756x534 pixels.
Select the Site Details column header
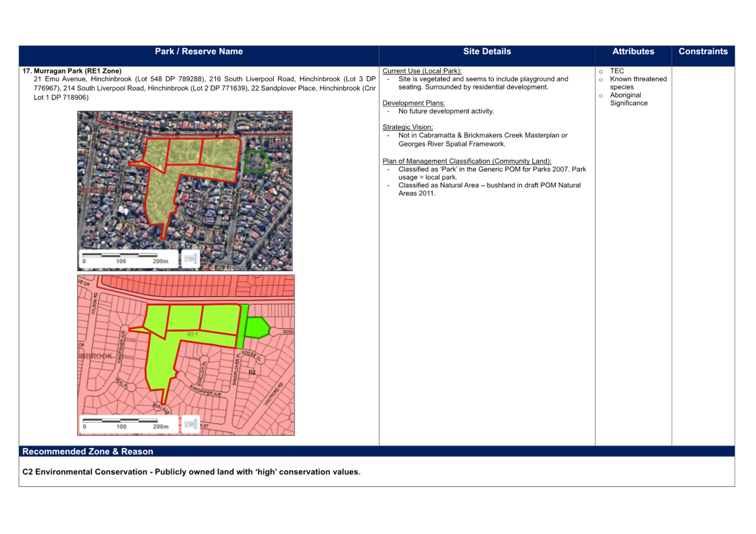[487, 51]
